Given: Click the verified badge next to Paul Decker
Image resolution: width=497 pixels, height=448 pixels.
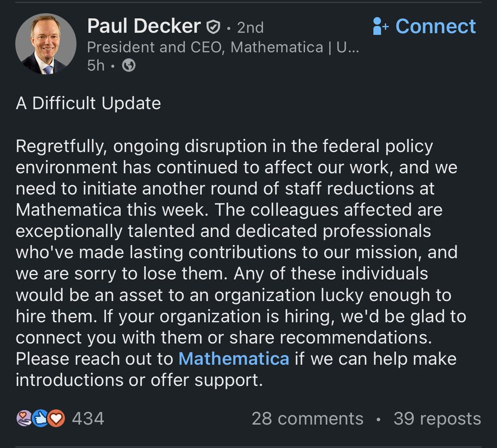Looking at the screenshot, I should [x=214, y=26].
